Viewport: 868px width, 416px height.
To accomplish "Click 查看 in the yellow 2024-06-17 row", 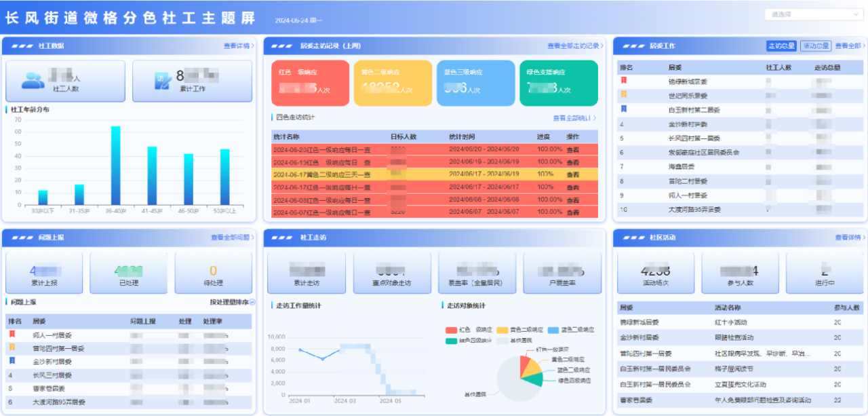I will (573, 174).
